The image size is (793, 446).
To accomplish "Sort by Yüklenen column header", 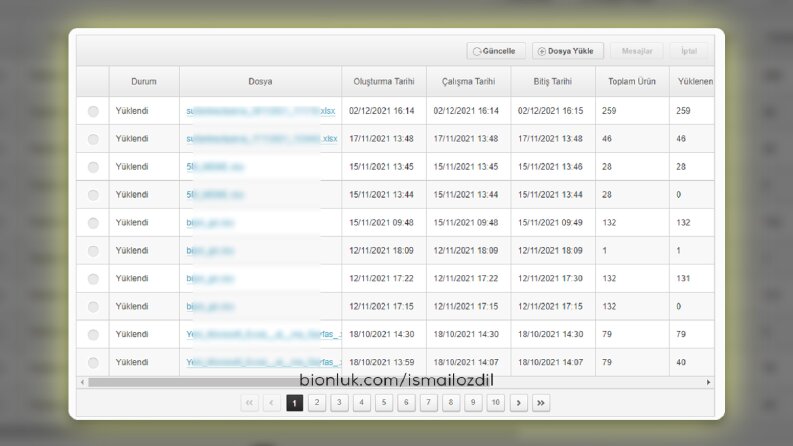I will [x=692, y=81].
